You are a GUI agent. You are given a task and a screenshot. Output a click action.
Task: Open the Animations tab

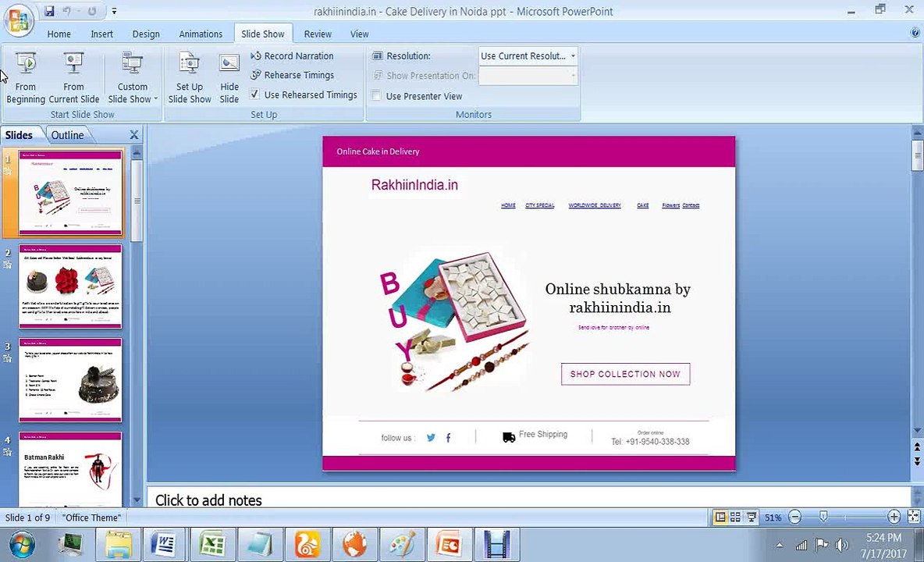tap(201, 34)
